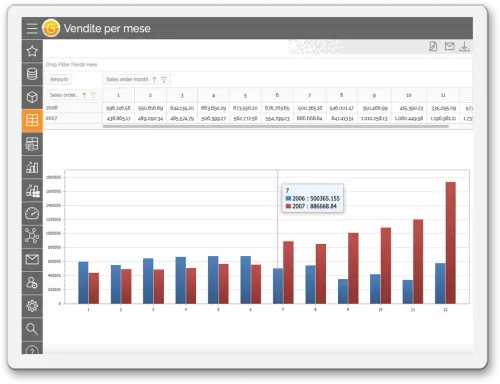Toggle sort arrow on Sales order row field
Screen dimensions: 500x384
click(x=84, y=95)
